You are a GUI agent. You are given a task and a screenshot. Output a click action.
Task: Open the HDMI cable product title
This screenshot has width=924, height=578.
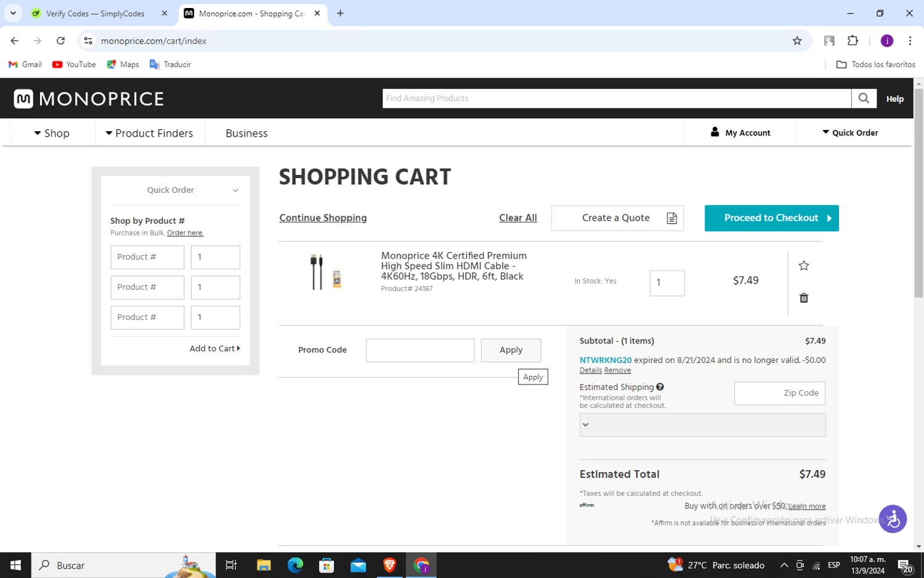point(454,266)
